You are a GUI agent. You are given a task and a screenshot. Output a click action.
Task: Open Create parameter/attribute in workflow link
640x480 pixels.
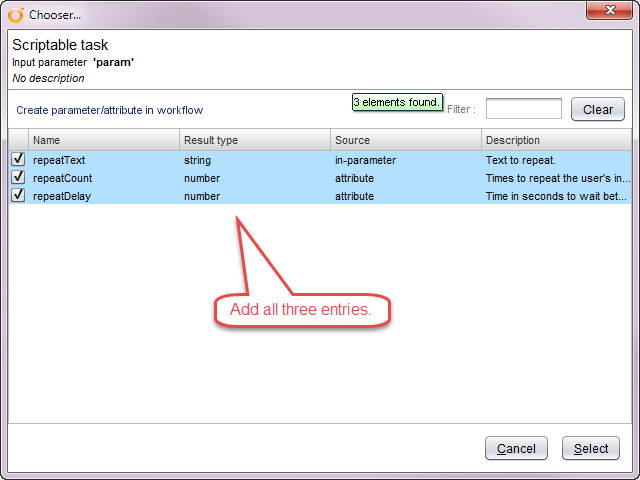[x=110, y=110]
